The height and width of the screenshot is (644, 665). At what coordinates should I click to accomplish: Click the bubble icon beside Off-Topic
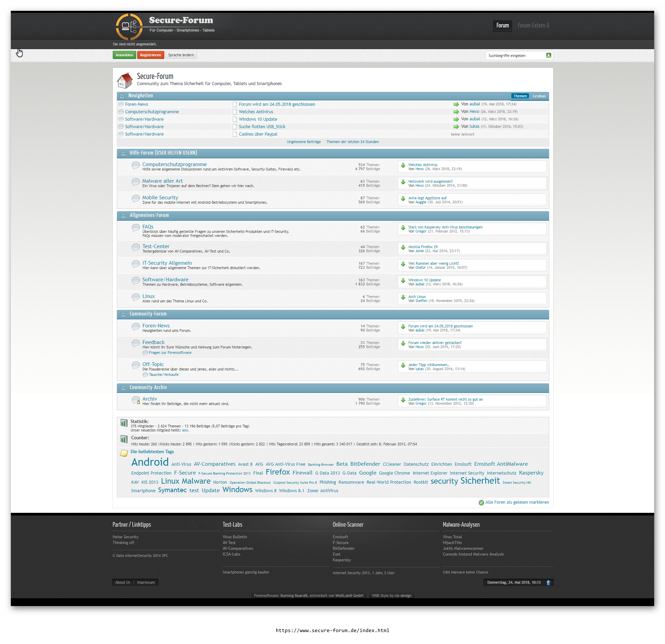coord(136,365)
